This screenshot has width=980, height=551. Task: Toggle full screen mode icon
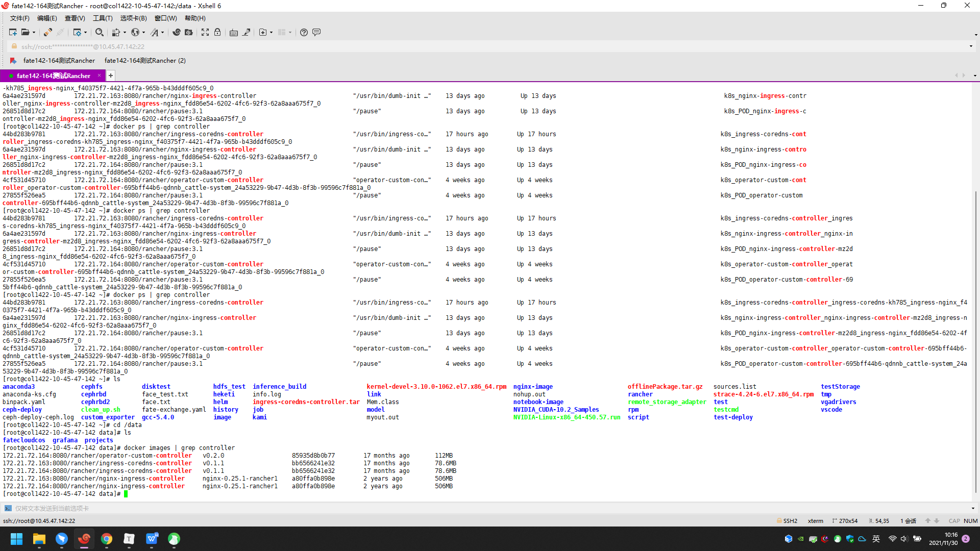pos(205,32)
